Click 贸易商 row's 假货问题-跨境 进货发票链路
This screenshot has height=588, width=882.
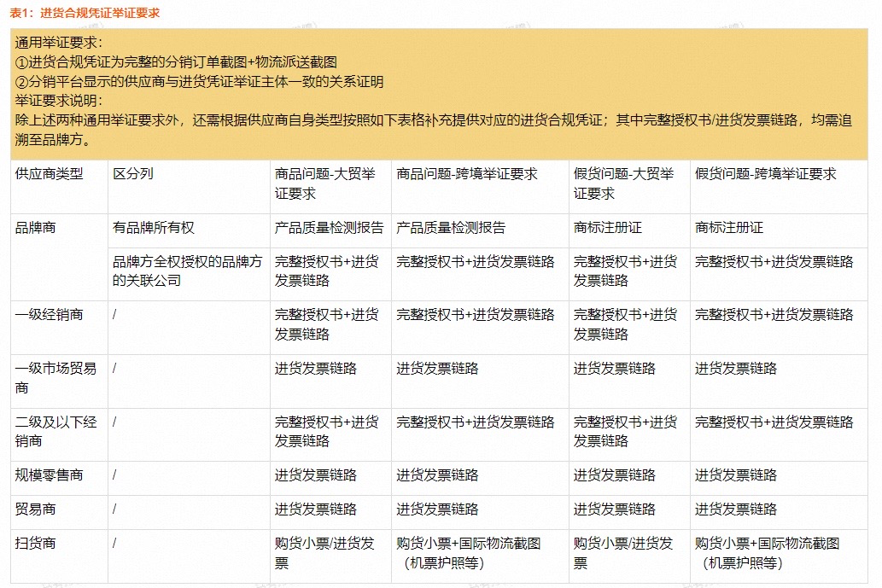pos(736,509)
